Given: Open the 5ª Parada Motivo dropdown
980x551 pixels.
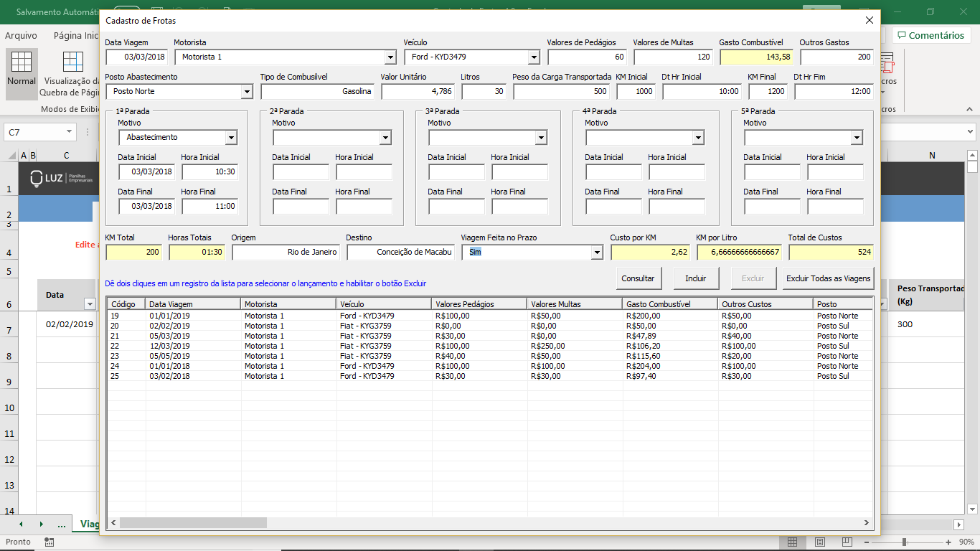Looking at the screenshot, I should click(x=857, y=137).
